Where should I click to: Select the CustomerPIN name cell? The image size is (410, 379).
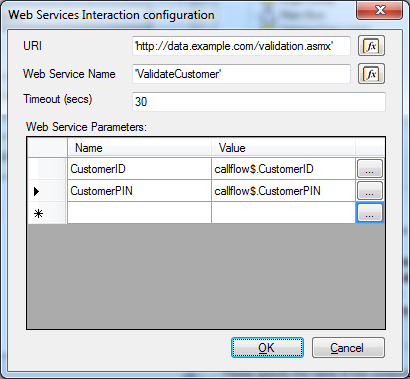[x=139, y=191]
